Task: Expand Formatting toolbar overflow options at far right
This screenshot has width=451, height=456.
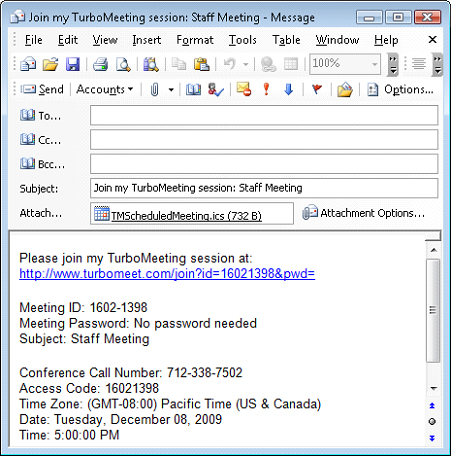Action: 437,64
